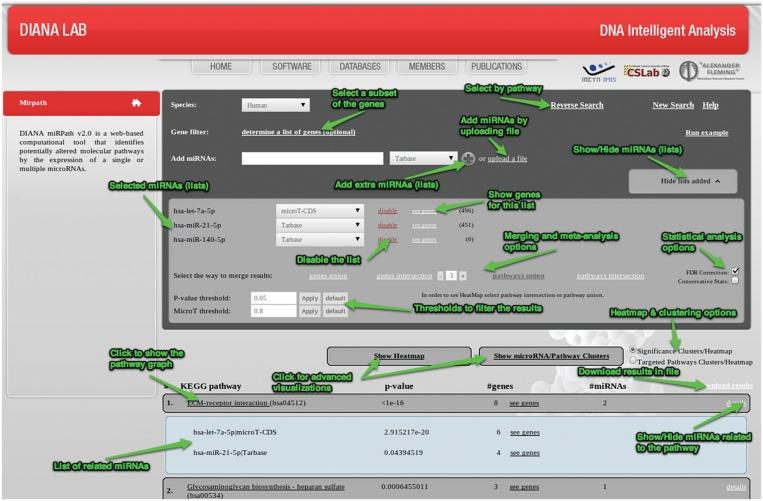
Task: Select Targeted Pathways Clusters/Heatmap radio option
Action: pos(633,360)
